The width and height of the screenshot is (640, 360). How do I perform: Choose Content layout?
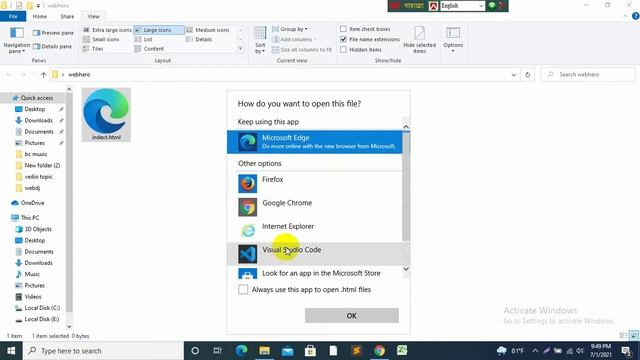click(x=149, y=49)
